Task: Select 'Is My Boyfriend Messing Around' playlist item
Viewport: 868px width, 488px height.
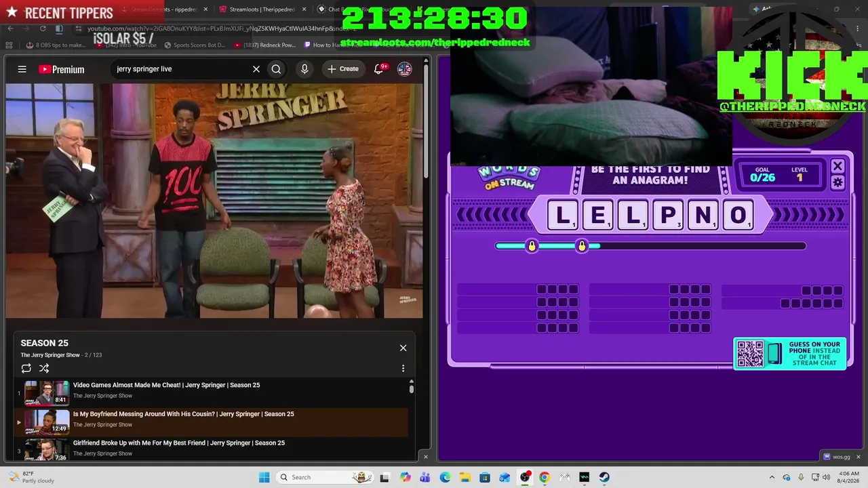Action: (x=212, y=422)
